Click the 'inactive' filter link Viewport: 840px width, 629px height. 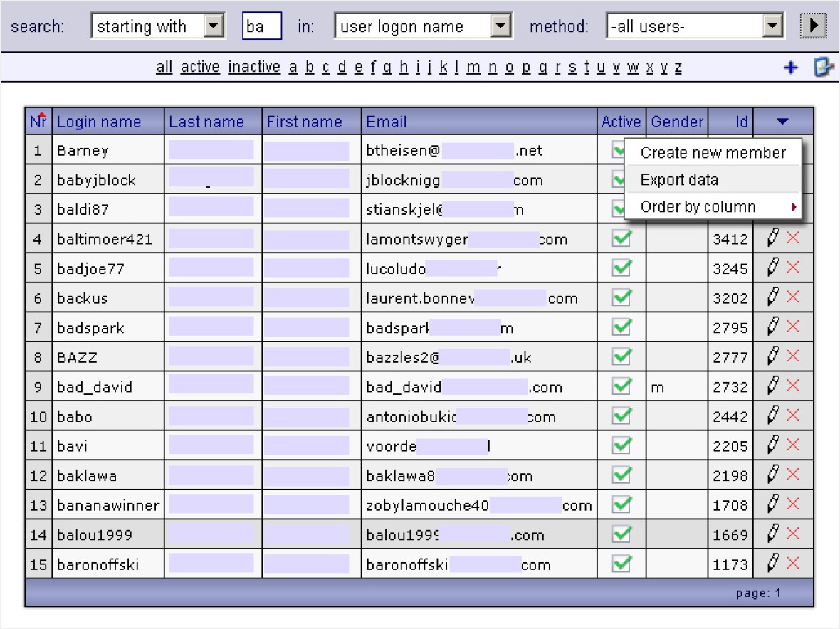coord(254,68)
